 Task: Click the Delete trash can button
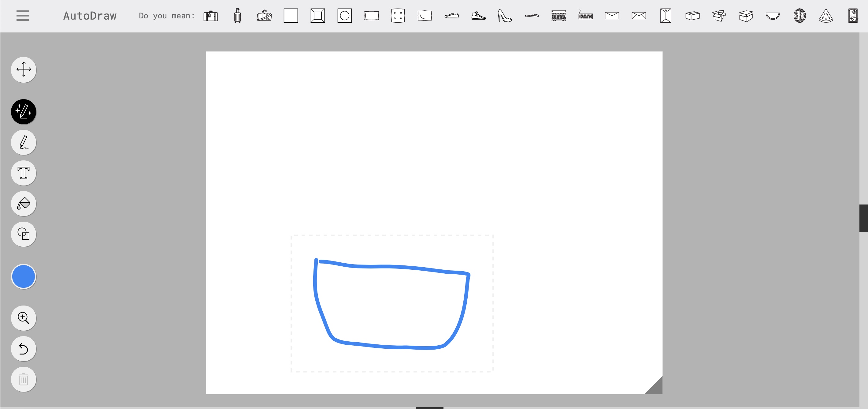[x=24, y=379]
